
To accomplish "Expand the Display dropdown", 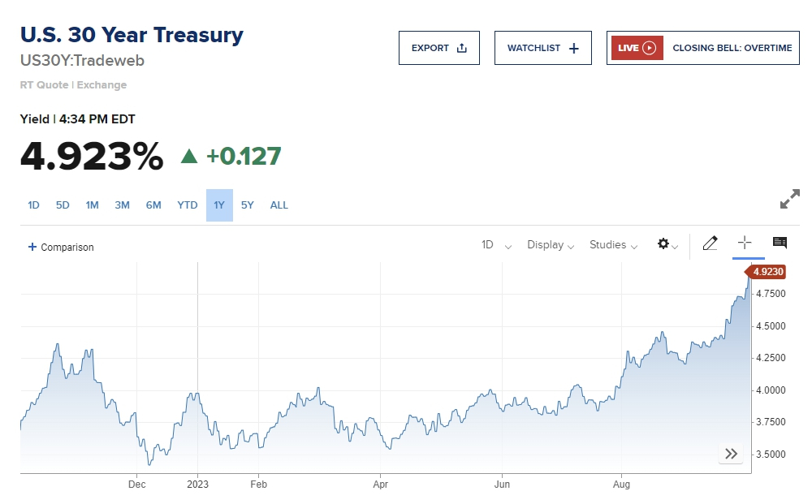I will (551, 244).
